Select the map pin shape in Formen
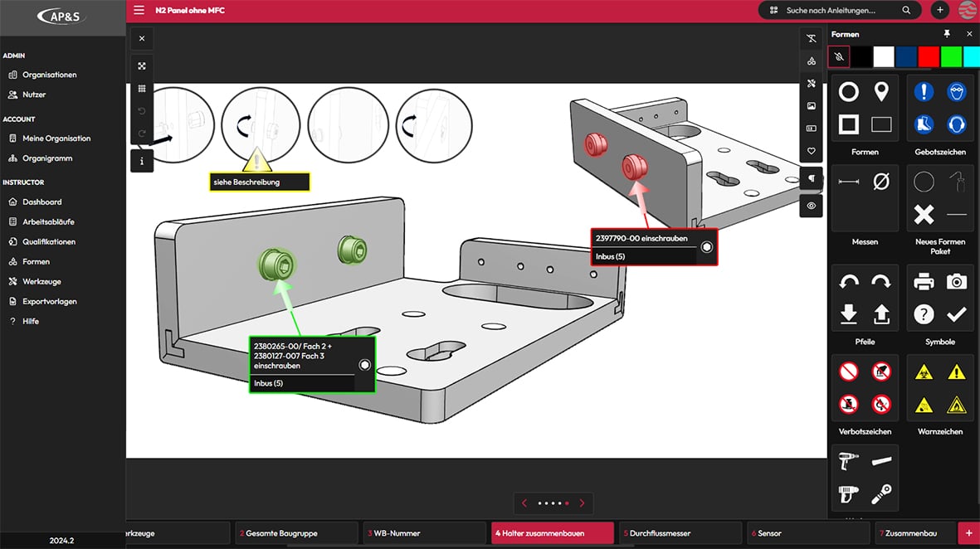 coord(881,92)
